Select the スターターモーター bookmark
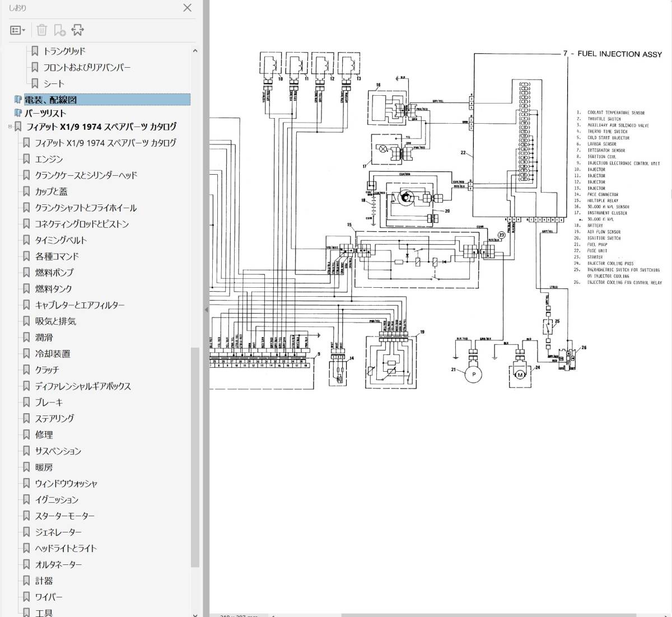The height and width of the screenshot is (617, 672). (64, 516)
